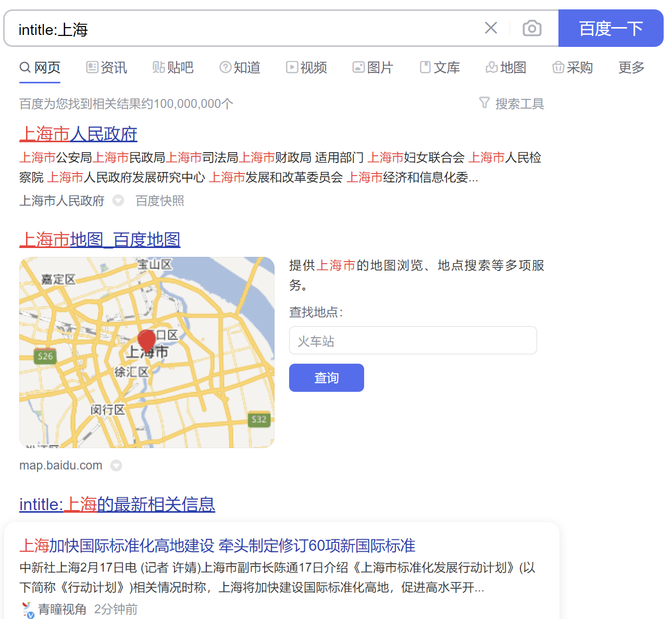Click the 查找地点 label
Image resolution: width=672 pixels, height=619 pixels.
tap(316, 312)
